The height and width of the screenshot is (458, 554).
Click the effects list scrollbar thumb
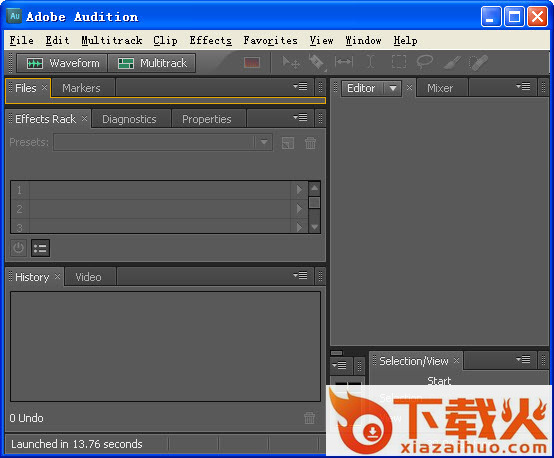coord(314,202)
